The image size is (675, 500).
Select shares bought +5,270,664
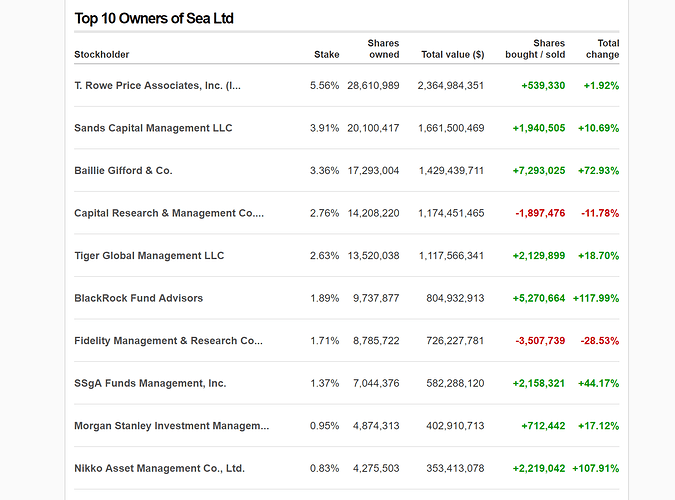tap(539, 298)
